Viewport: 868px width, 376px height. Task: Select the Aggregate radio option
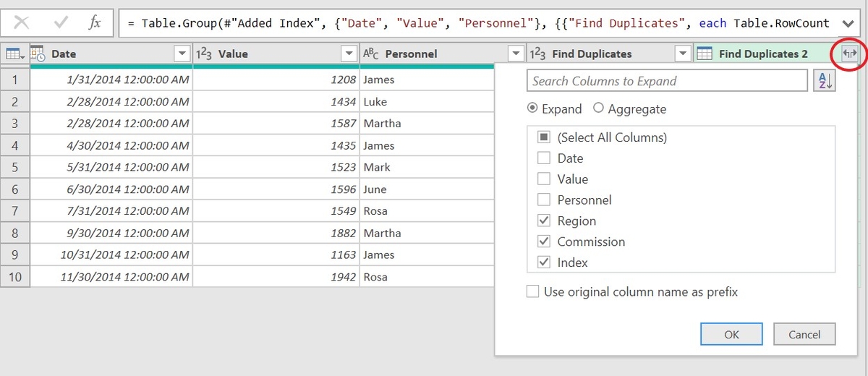coord(598,108)
